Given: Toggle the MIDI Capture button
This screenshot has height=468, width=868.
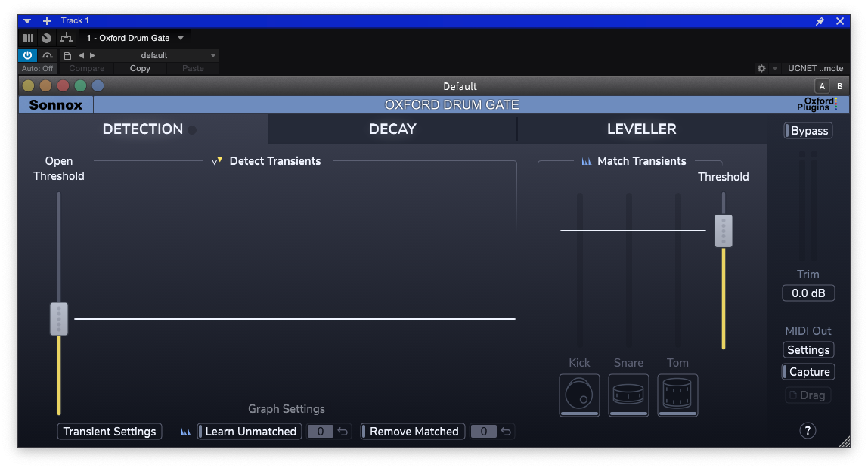Looking at the screenshot, I should pyautogui.click(x=808, y=372).
